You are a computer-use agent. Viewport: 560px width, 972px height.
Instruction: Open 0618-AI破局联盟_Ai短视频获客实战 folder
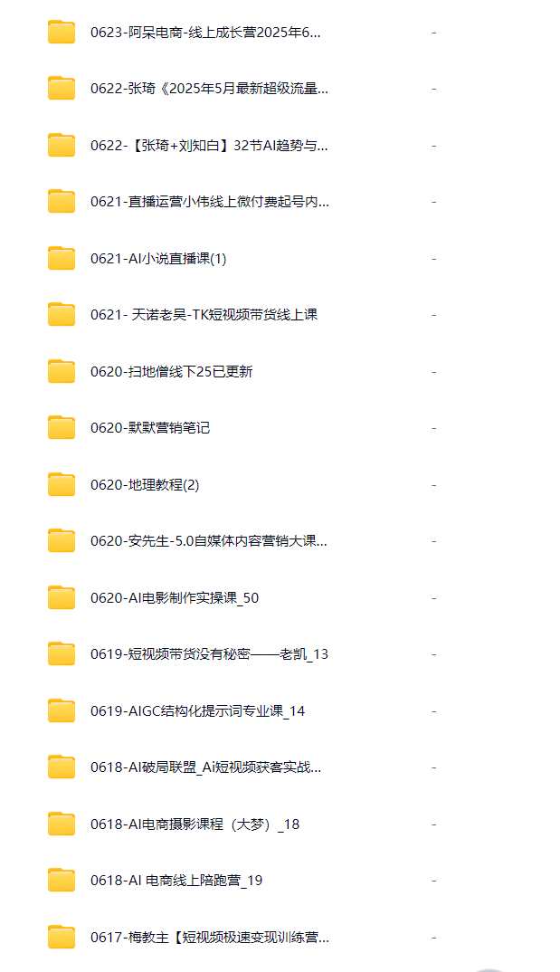click(205, 767)
